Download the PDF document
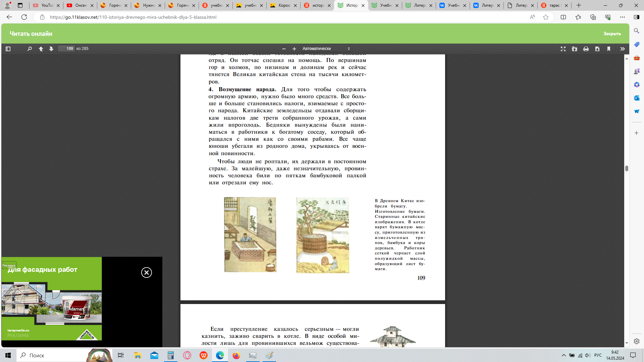The height and width of the screenshot is (362, 644). click(x=597, y=49)
